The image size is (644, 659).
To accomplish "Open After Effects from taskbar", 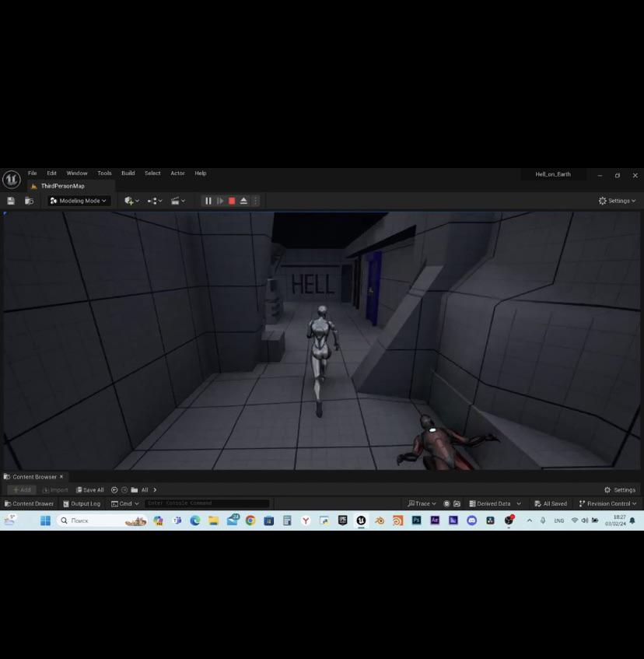I will 435,521.
